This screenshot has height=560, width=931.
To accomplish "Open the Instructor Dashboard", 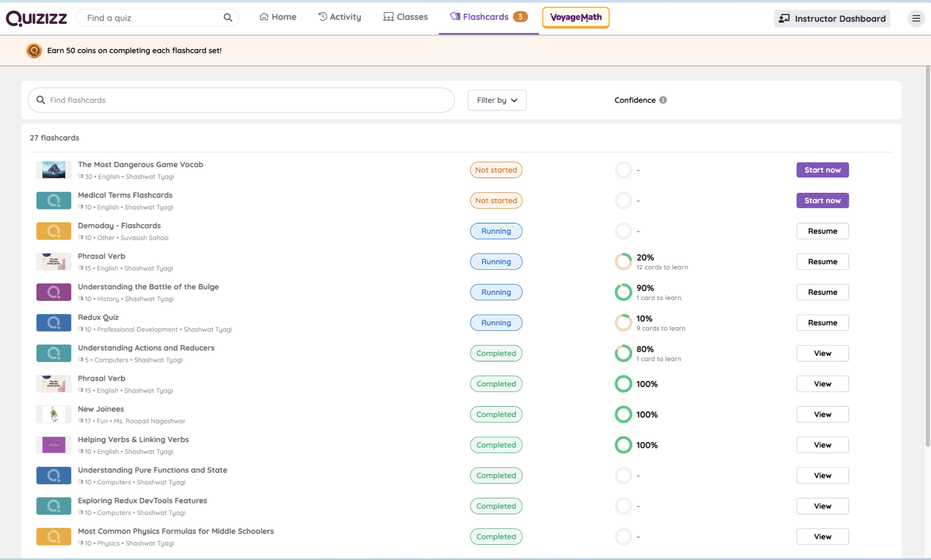I will tap(832, 18).
